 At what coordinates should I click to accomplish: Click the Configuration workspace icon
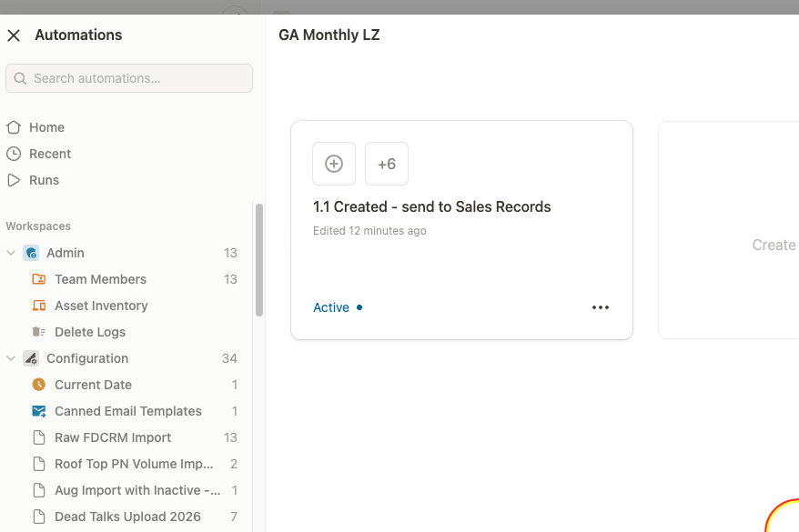(31, 358)
